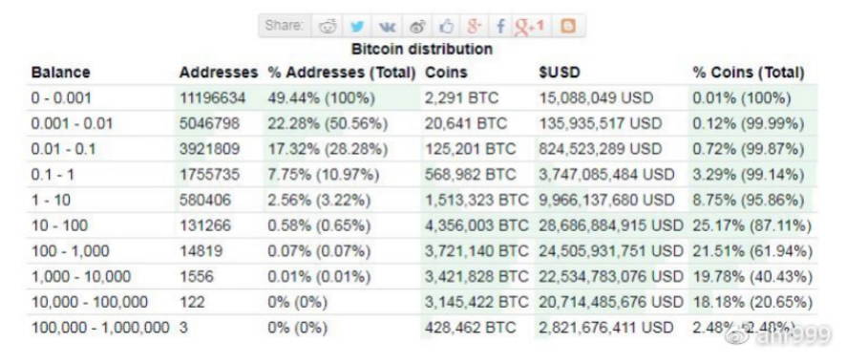The height and width of the screenshot is (364, 868).
Task: Click the 100,000 - 1,000,000 balance row
Action: (x=422, y=328)
